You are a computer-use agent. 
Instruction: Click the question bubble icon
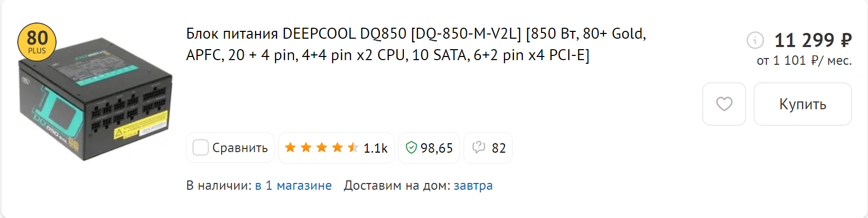pyautogui.click(x=478, y=147)
